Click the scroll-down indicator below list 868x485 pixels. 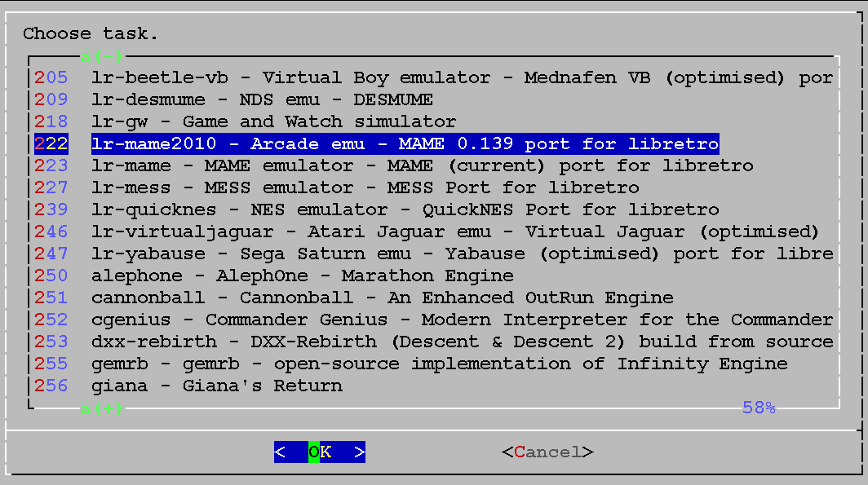click(x=101, y=408)
